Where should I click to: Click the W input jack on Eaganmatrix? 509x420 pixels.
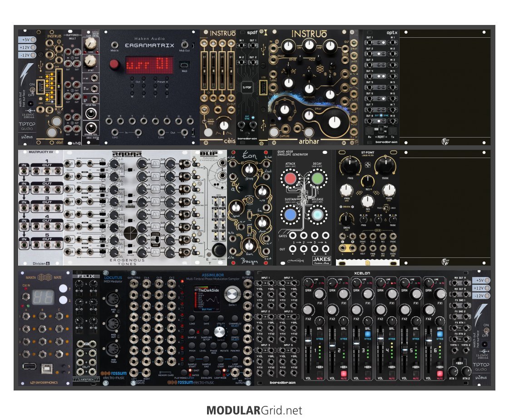109,121
